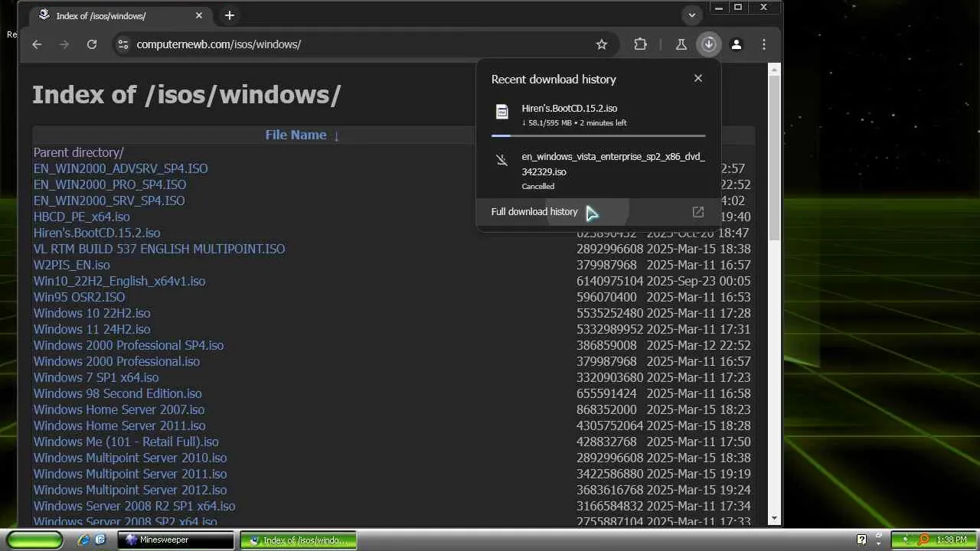Click Windows Server 2008 R2 SP1 x64.iso
980x551 pixels.
pyautogui.click(x=134, y=506)
